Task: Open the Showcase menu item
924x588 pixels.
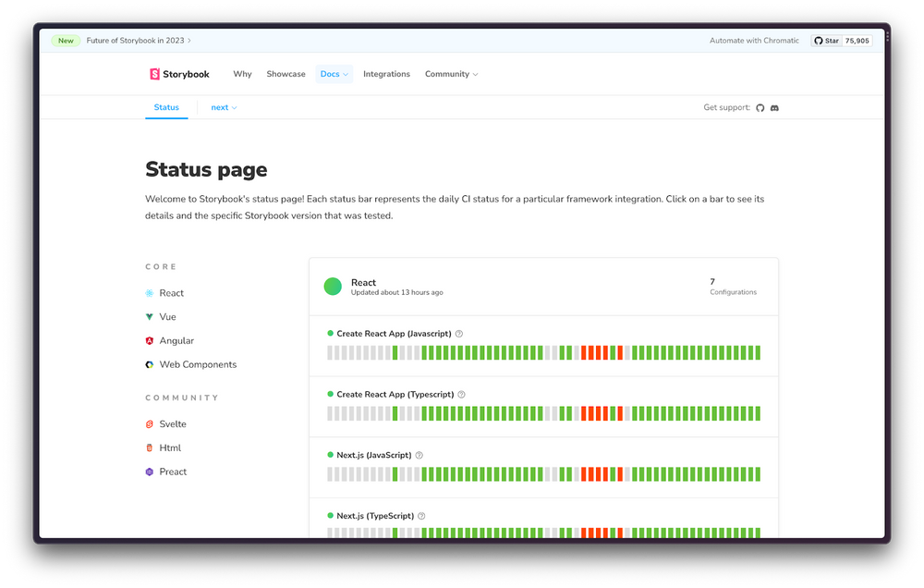Action: pos(286,74)
